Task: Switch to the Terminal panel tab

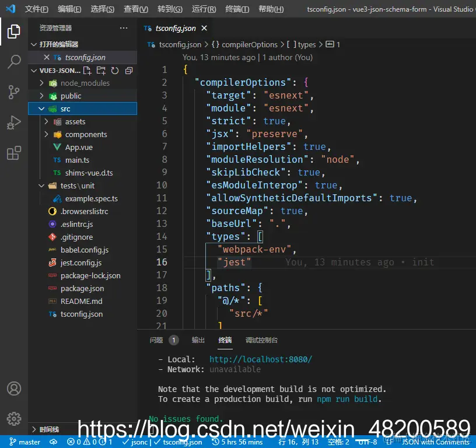Action: coord(225,340)
